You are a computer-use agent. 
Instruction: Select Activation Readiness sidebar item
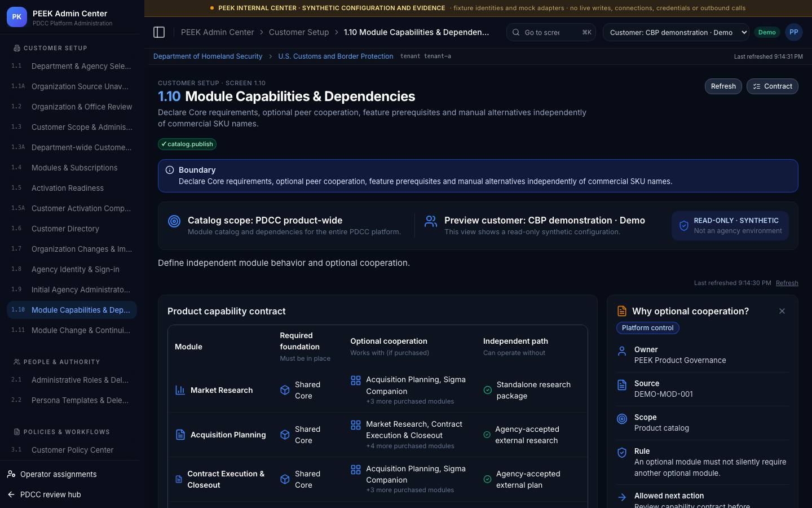coord(72,188)
